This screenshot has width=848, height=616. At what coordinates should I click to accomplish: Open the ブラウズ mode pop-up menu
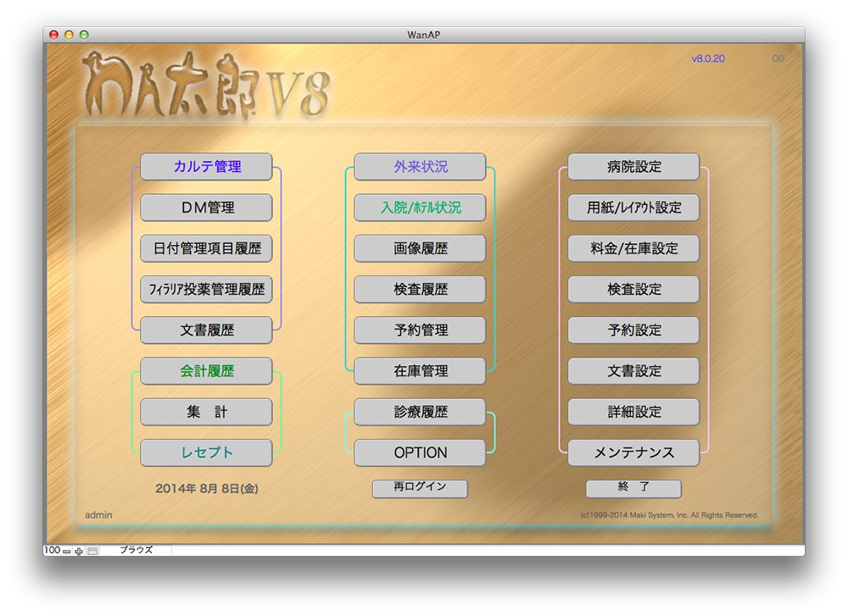136,550
